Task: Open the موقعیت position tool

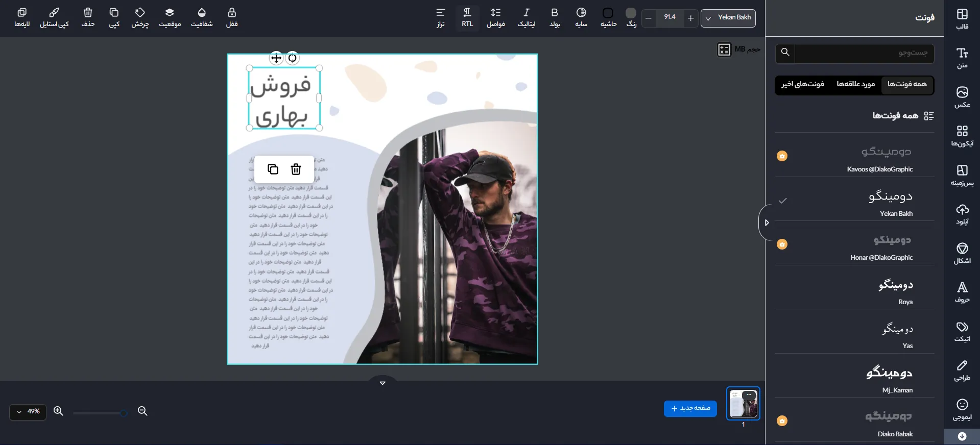Action: (x=170, y=17)
